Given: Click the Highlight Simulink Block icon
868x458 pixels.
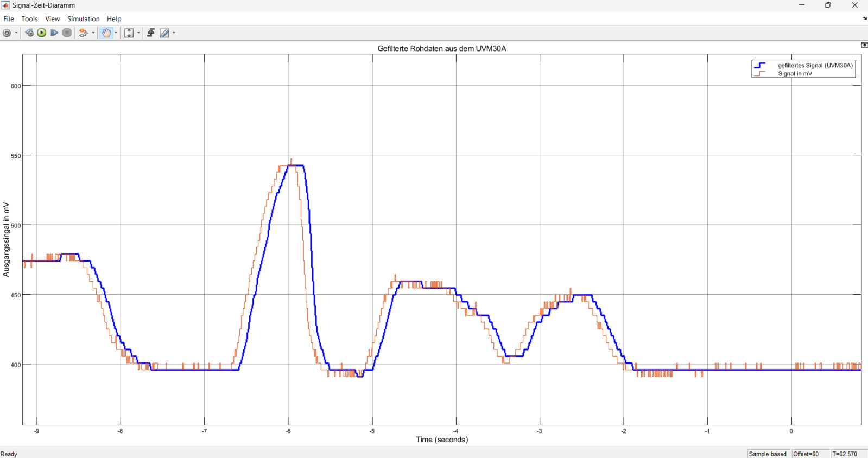Looking at the screenshot, I should [83, 33].
